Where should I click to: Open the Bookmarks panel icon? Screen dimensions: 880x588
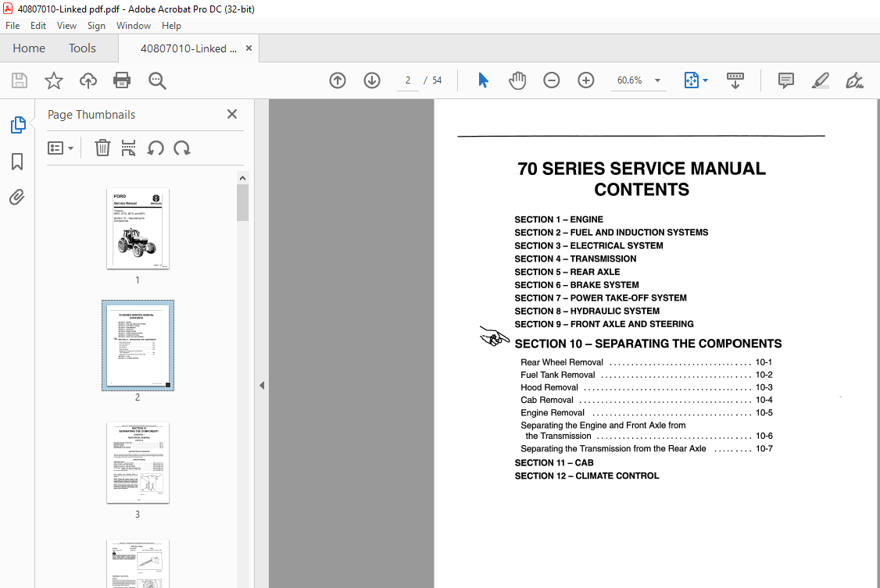[x=17, y=162]
